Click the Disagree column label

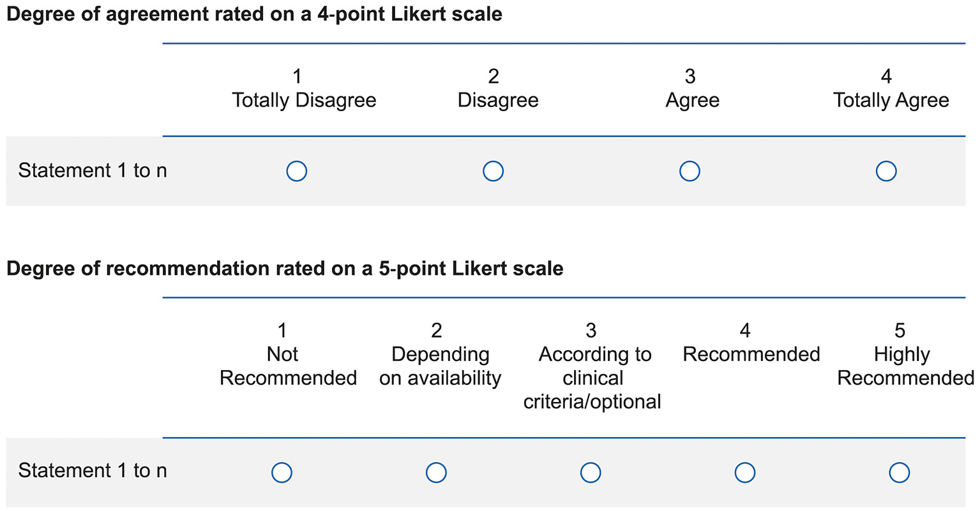tap(498, 100)
